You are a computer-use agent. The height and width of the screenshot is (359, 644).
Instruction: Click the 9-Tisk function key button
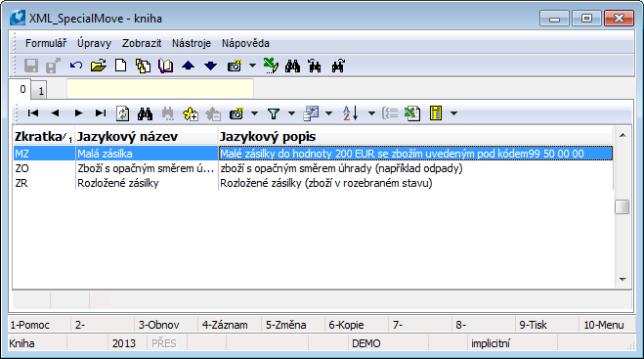tap(547, 325)
